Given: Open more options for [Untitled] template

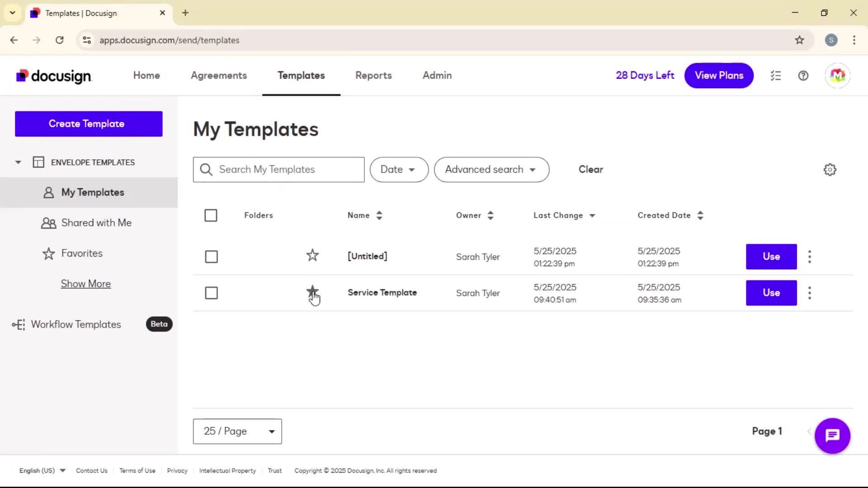Looking at the screenshot, I should [x=810, y=257].
